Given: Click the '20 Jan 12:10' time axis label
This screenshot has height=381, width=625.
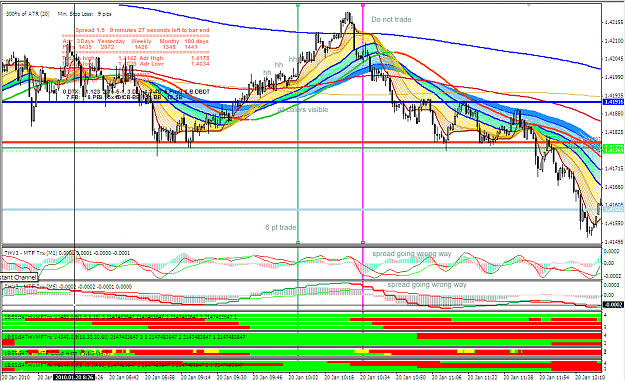Looking at the screenshot, I should 590,377.
